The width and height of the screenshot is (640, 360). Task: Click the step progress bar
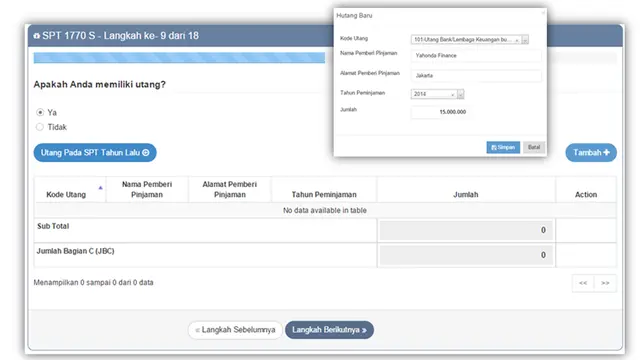(x=179, y=58)
